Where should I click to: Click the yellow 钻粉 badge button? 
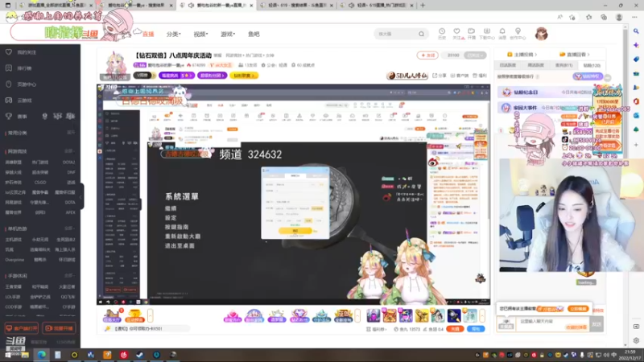(x=244, y=76)
